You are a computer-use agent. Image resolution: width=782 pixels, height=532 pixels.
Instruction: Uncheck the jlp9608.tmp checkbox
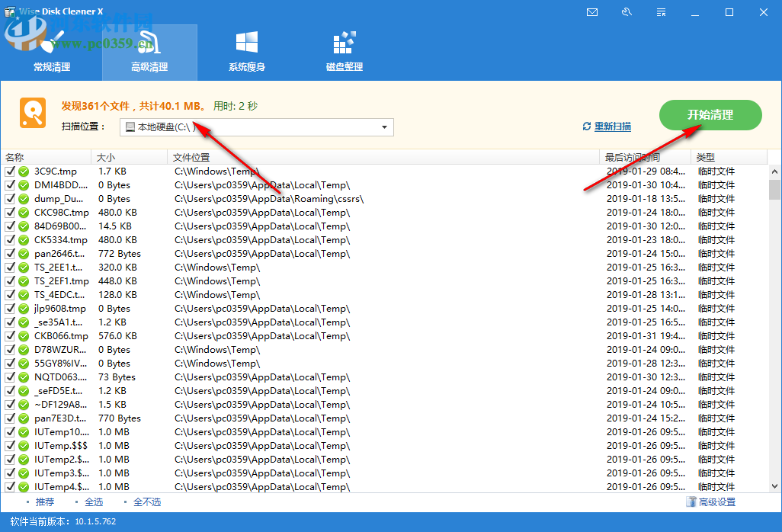10,309
